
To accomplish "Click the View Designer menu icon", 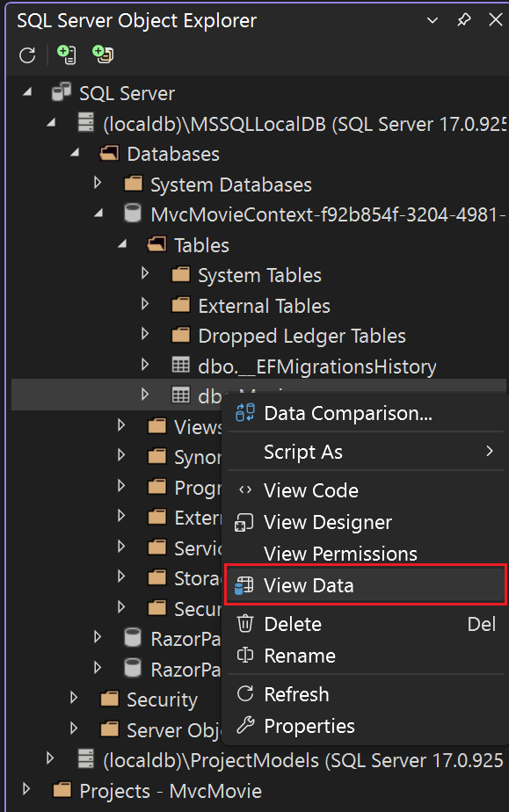I will 244,523.
